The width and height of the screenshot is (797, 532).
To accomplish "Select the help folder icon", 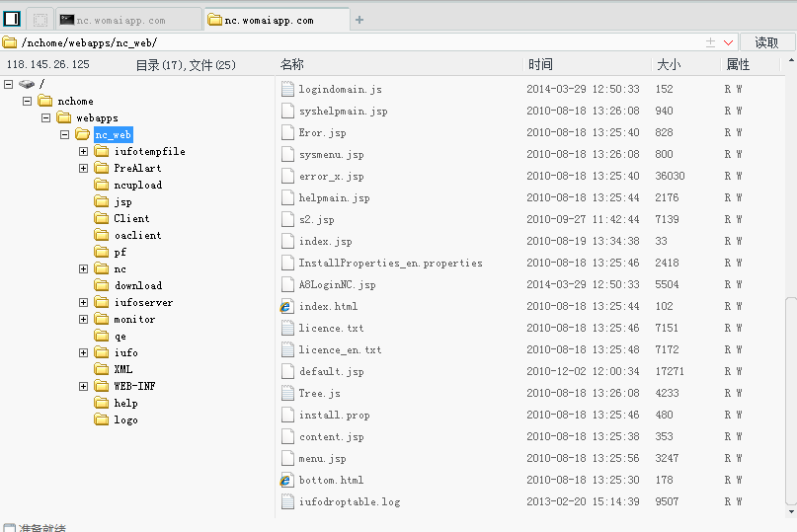I will click(x=102, y=403).
